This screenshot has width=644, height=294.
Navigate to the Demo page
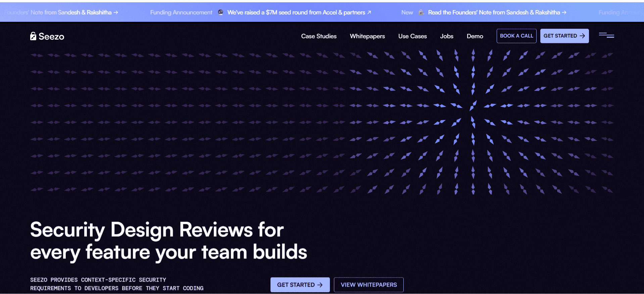coord(475,36)
